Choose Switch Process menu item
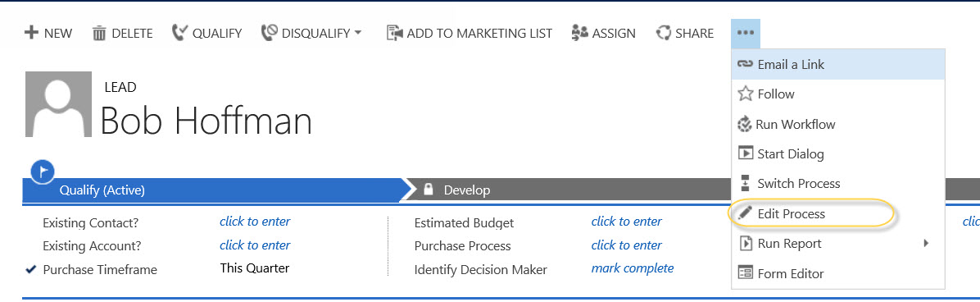The width and height of the screenshot is (980, 302). pos(837,184)
